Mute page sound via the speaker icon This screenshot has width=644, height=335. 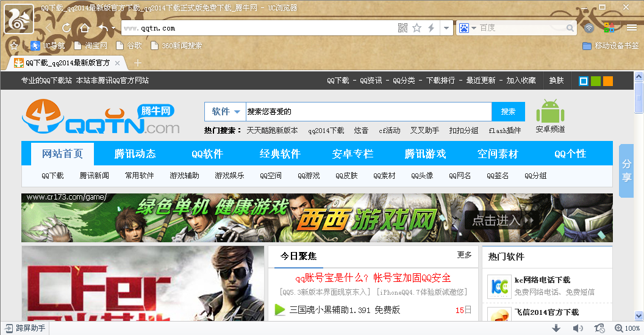pyautogui.click(x=578, y=328)
